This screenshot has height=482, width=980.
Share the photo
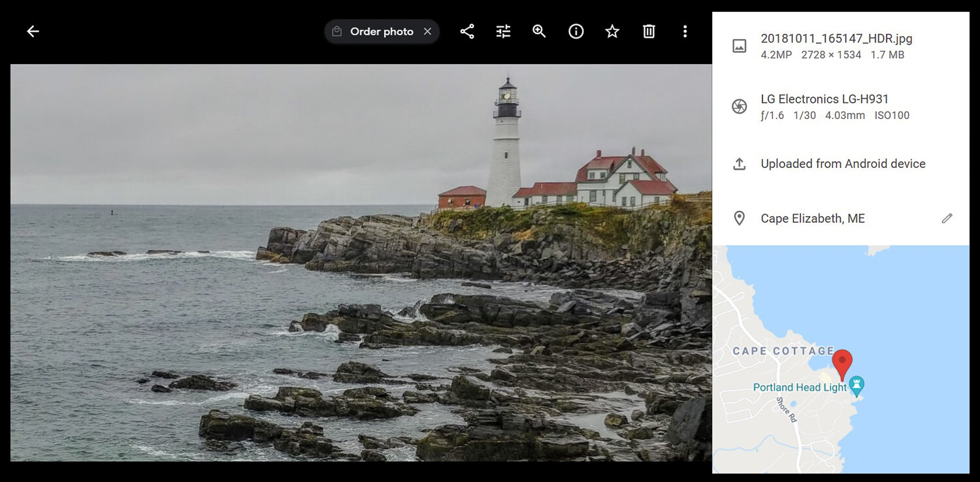[466, 31]
